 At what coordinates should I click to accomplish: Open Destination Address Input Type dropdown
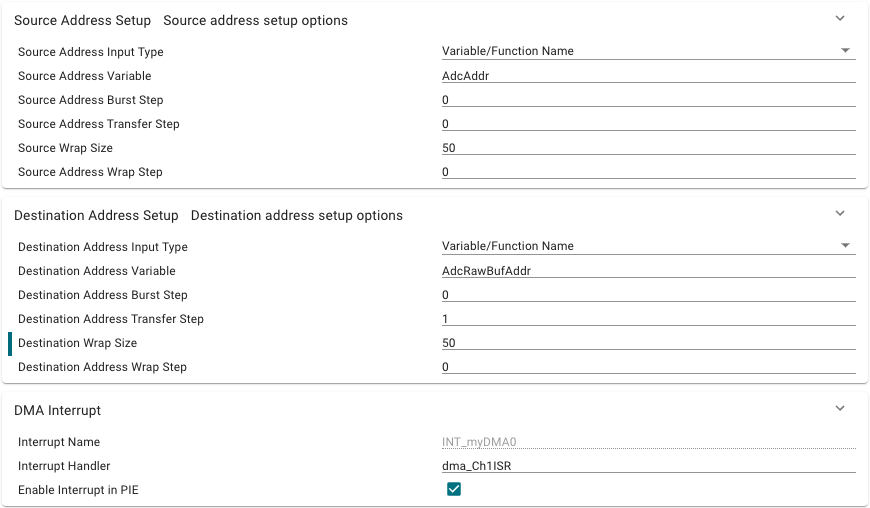point(648,246)
